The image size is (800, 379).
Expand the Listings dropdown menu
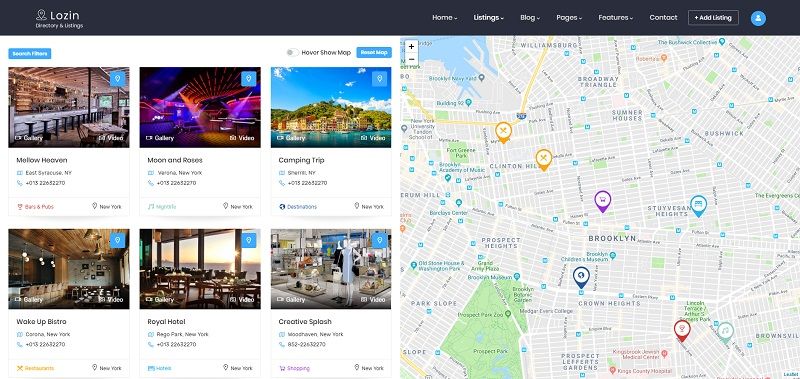(488, 18)
